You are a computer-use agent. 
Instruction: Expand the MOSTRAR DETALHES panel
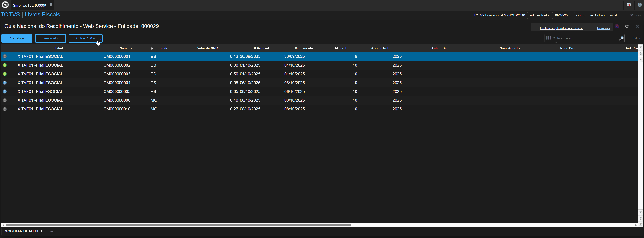tap(51, 231)
